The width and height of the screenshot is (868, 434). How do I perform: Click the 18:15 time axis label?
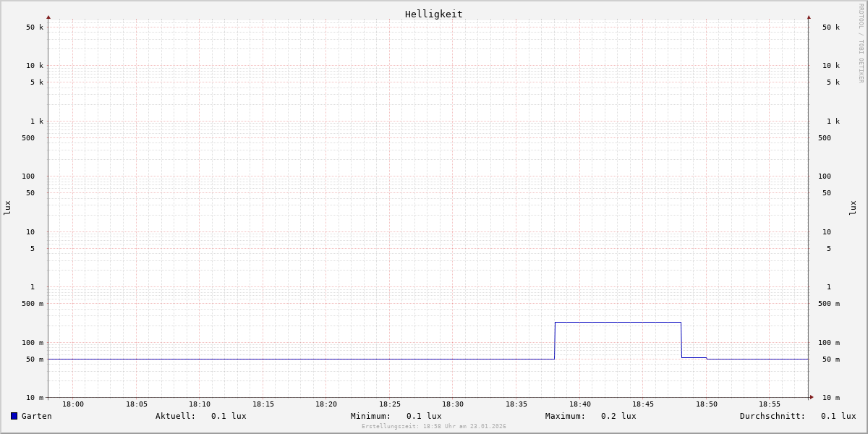(263, 404)
